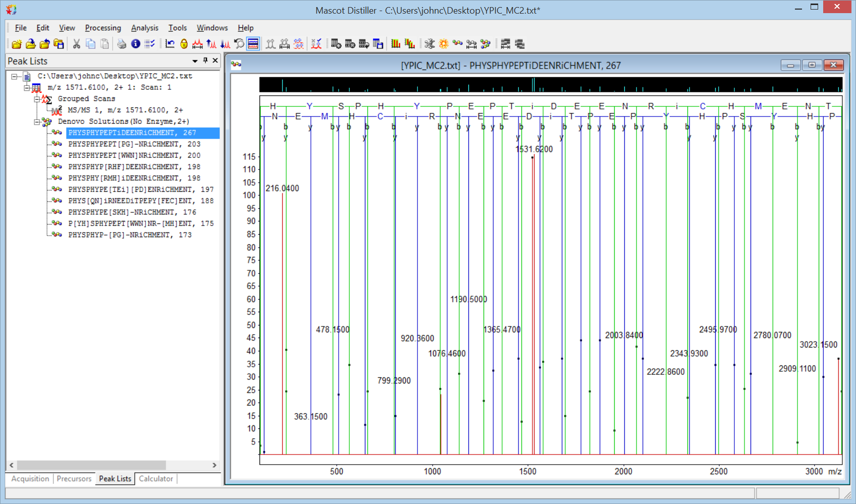
Task: Switch to the Precursors tab
Action: [74, 479]
